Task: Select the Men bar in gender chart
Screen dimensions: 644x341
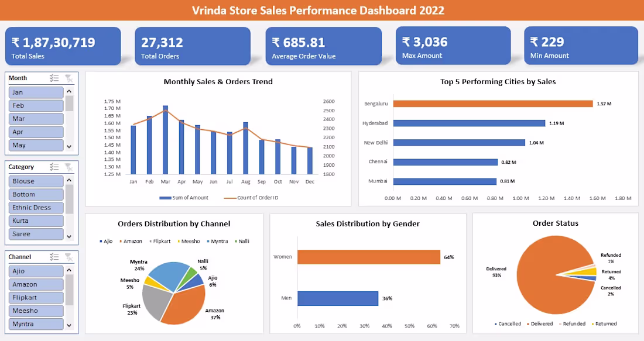Action: click(x=338, y=298)
